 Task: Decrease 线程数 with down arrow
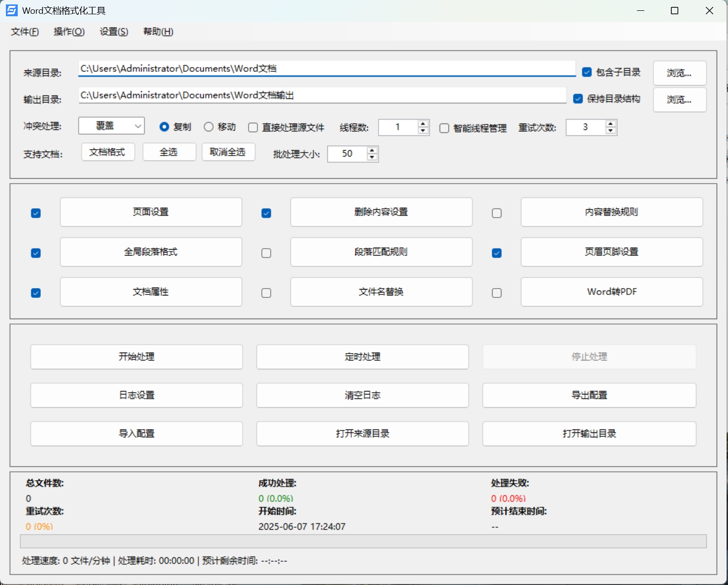(423, 130)
